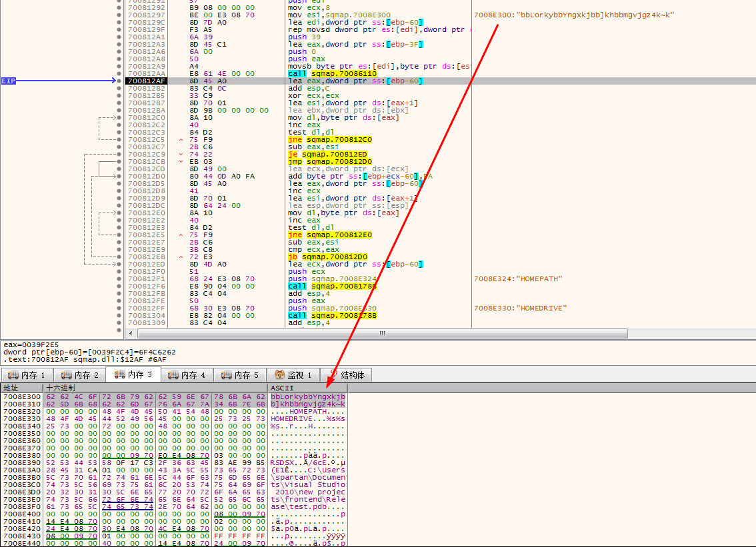Switch to the 内存 1 dump tab

point(27,375)
